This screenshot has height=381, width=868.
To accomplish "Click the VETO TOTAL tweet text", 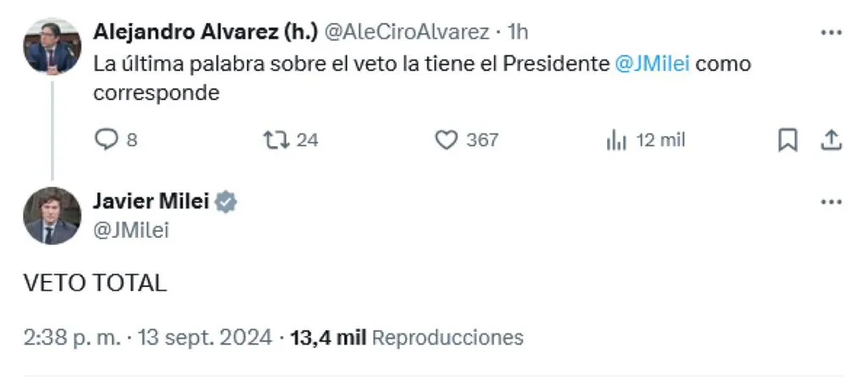I will (x=95, y=283).
